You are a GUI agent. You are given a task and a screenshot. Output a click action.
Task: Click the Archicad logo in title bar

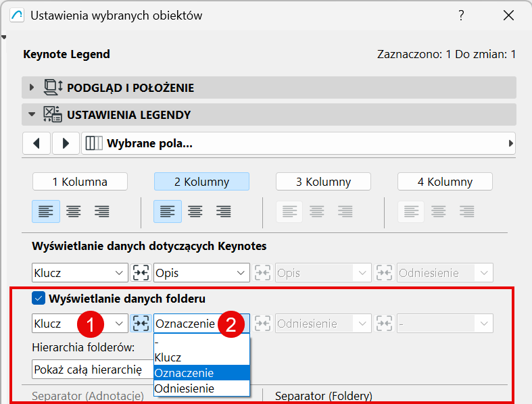click(17, 16)
